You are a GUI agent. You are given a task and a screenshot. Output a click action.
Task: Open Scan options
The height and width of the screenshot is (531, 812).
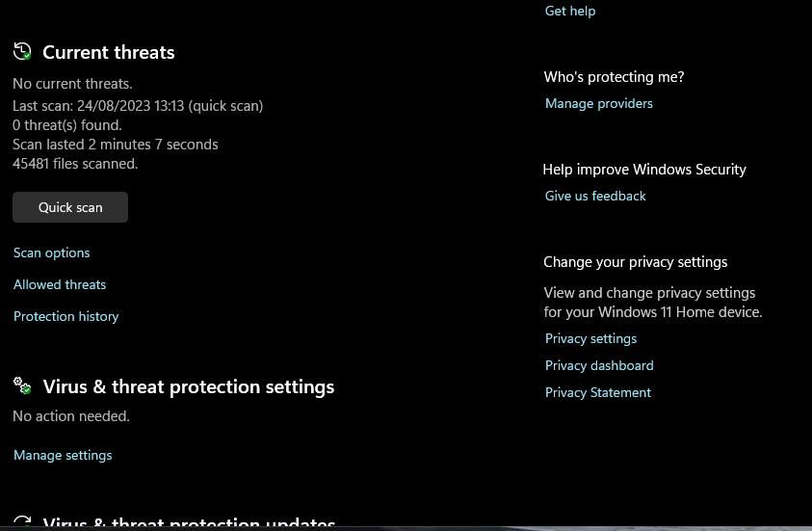coord(52,252)
